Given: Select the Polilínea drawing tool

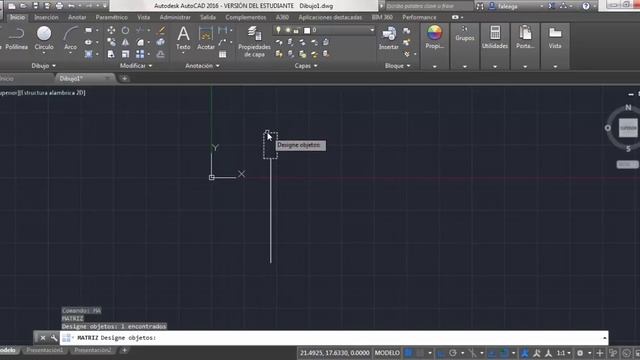Looking at the screenshot, I should [16, 38].
